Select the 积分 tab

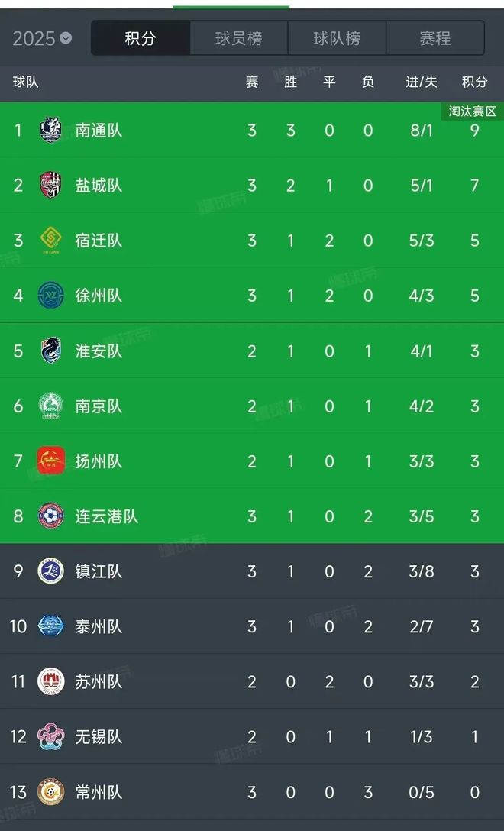[141, 38]
